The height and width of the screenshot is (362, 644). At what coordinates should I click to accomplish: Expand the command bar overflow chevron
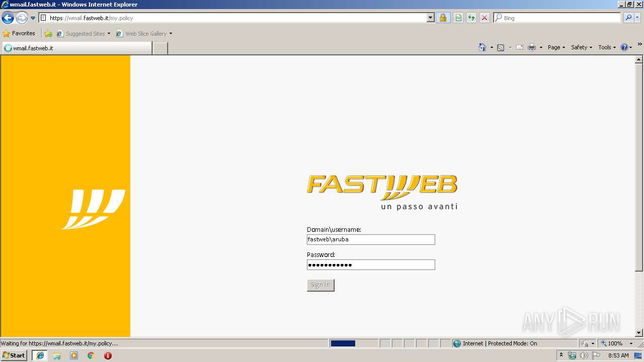click(x=640, y=45)
